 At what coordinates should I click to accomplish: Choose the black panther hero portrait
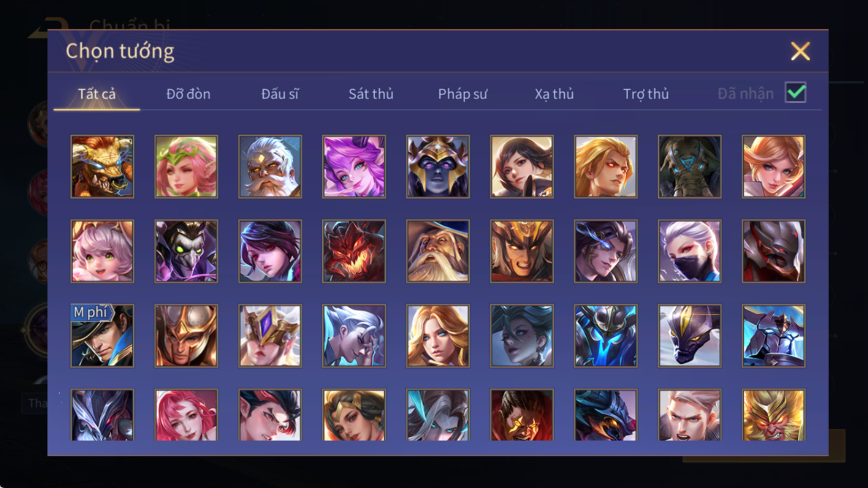pos(689,336)
